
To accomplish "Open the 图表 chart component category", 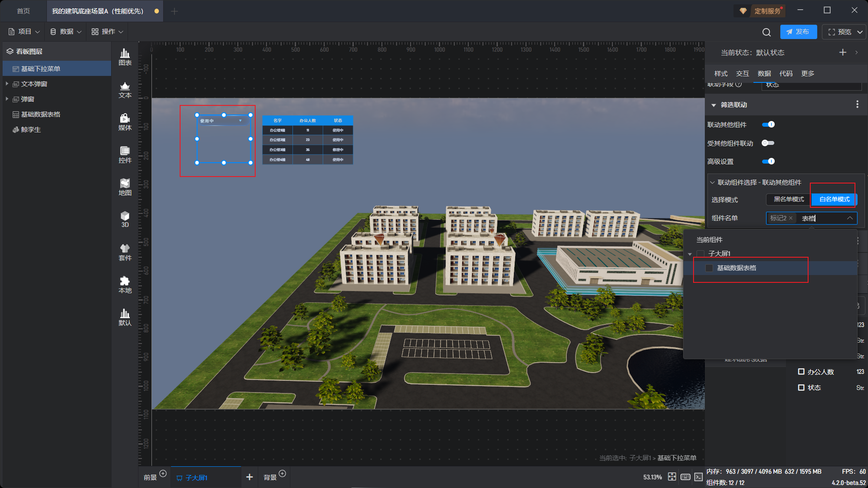I will pos(125,57).
